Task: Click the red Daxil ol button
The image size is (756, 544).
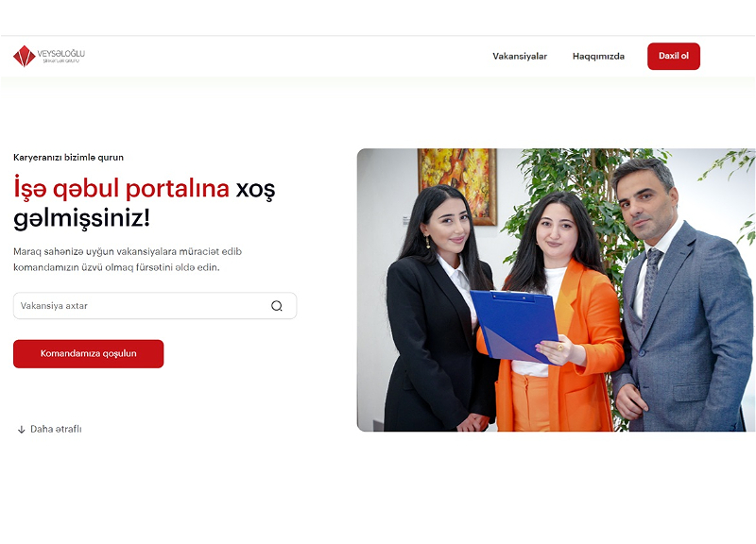Action: [x=674, y=56]
